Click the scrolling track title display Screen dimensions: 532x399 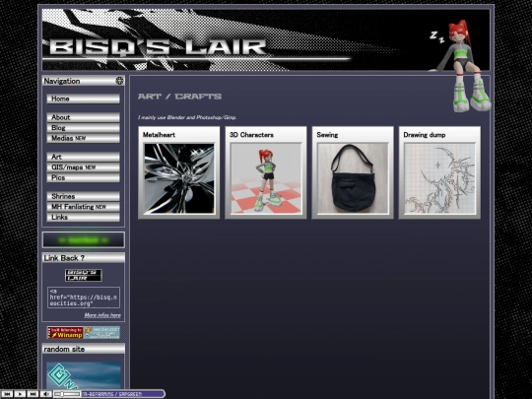122,394
